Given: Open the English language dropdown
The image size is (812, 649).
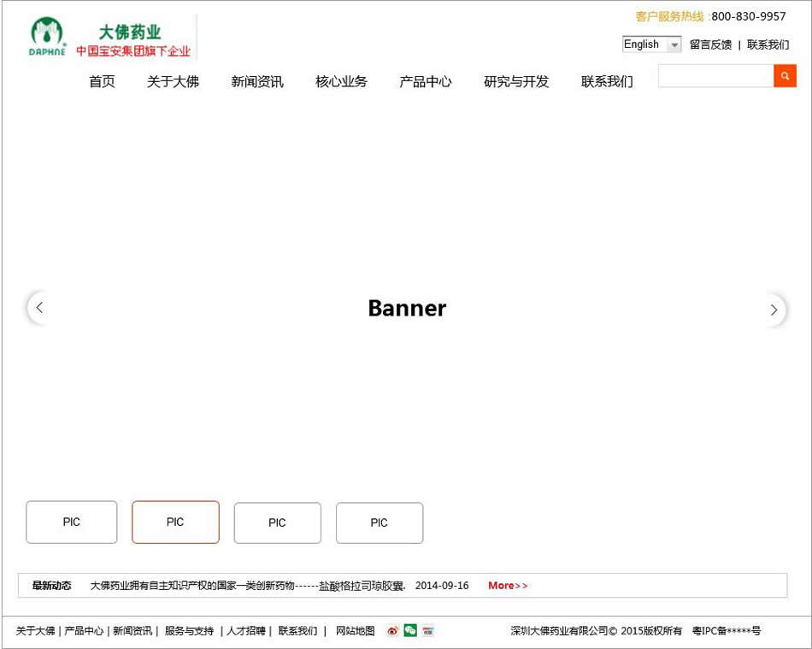Looking at the screenshot, I should tap(650, 44).
